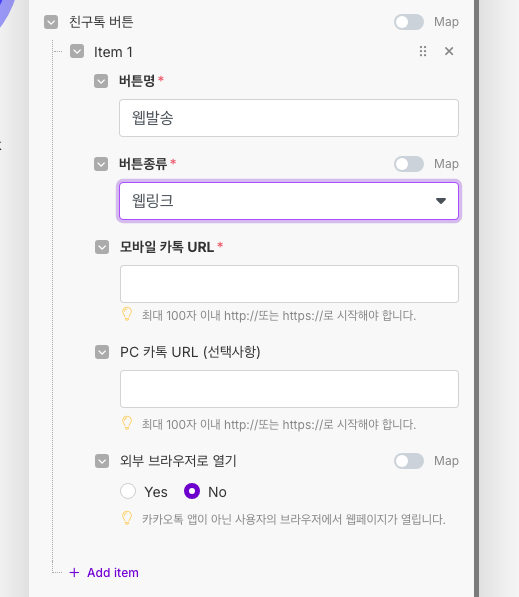Focus the 모바일 카톡 URL input field
The height and width of the screenshot is (597, 519).
tap(289, 284)
